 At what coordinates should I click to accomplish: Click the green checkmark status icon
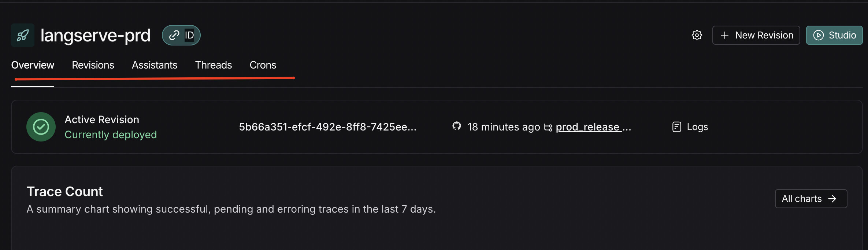pyautogui.click(x=41, y=127)
